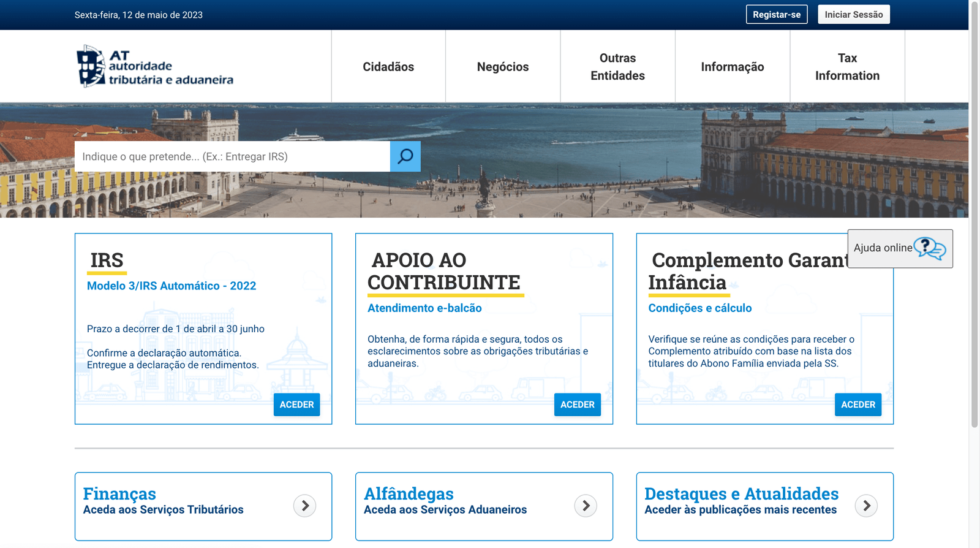Select the Tax Information menu
980x548 pixels.
[847, 67]
